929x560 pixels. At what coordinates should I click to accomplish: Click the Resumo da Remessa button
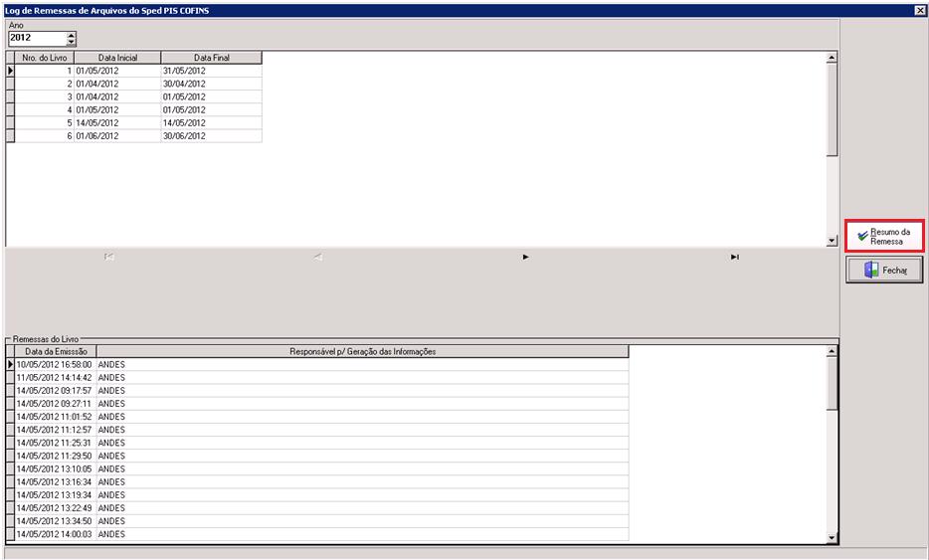click(x=884, y=237)
